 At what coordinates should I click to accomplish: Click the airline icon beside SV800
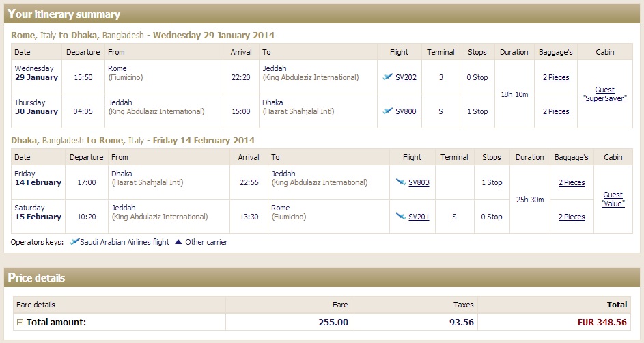387,111
